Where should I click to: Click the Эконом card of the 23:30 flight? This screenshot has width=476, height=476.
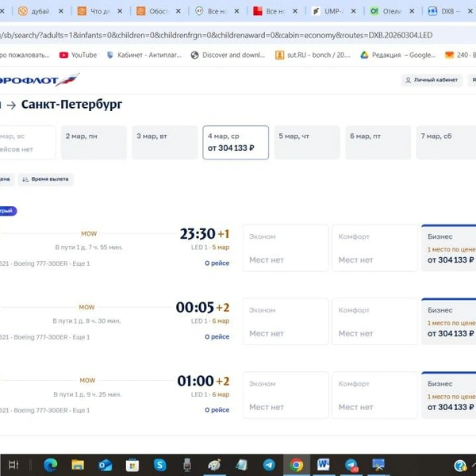coord(286,248)
